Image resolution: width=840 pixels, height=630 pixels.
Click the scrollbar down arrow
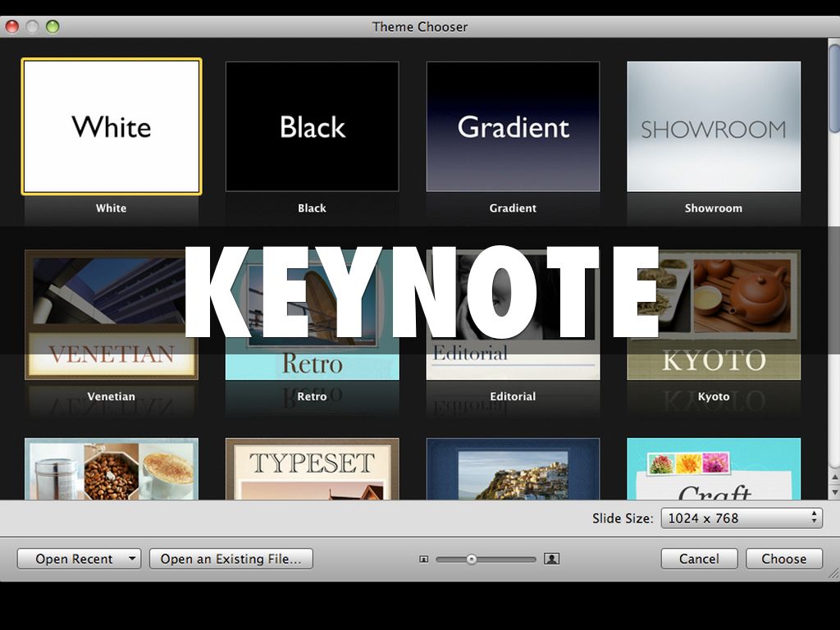833,491
